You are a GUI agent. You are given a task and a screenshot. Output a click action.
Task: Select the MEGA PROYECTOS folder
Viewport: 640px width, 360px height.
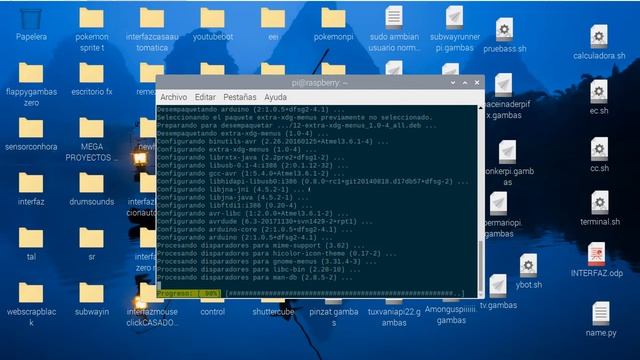click(x=91, y=128)
